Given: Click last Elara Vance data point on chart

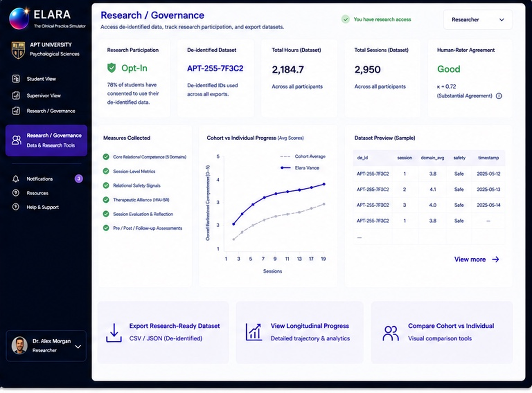Looking at the screenshot, I should point(324,184).
